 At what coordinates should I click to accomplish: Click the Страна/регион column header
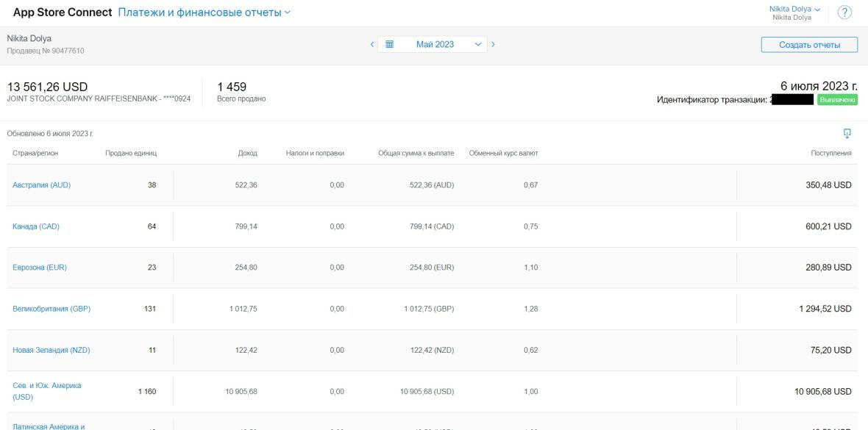tap(35, 154)
